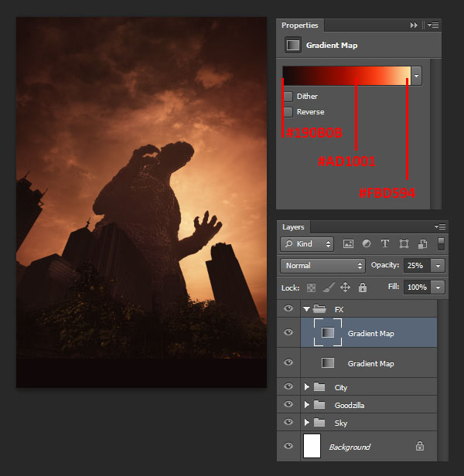The width and height of the screenshot is (464, 476).
Task: Filter layers by shape layers
Action: [404, 243]
